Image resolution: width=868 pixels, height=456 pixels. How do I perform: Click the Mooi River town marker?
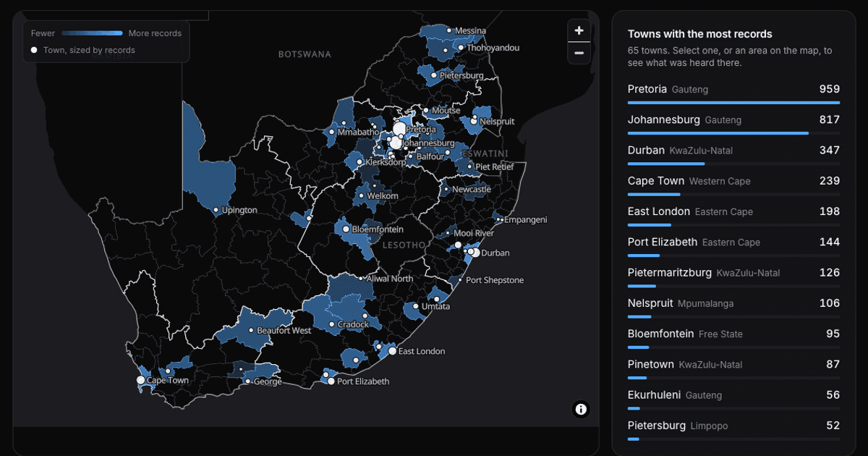[448, 233]
